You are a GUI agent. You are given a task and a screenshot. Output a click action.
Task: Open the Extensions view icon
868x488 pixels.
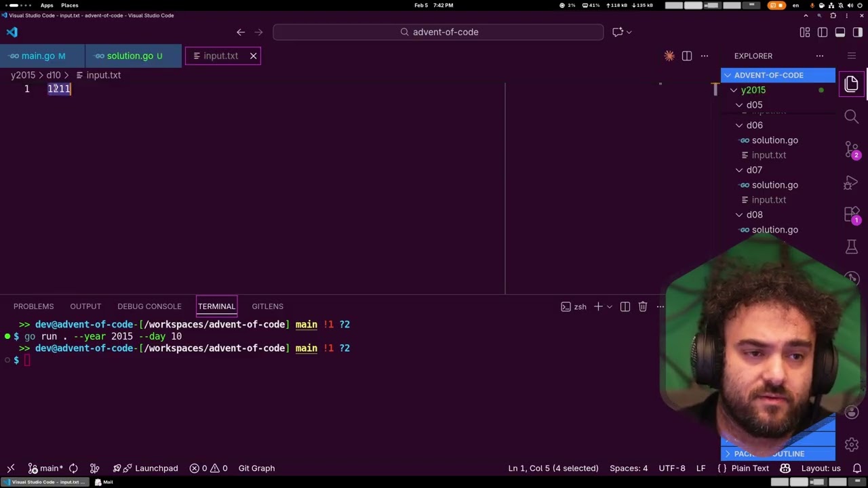[852, 215]
